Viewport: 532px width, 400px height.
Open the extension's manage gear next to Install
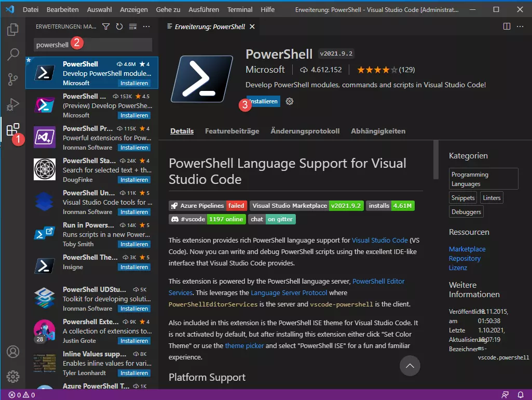(290, 101)
